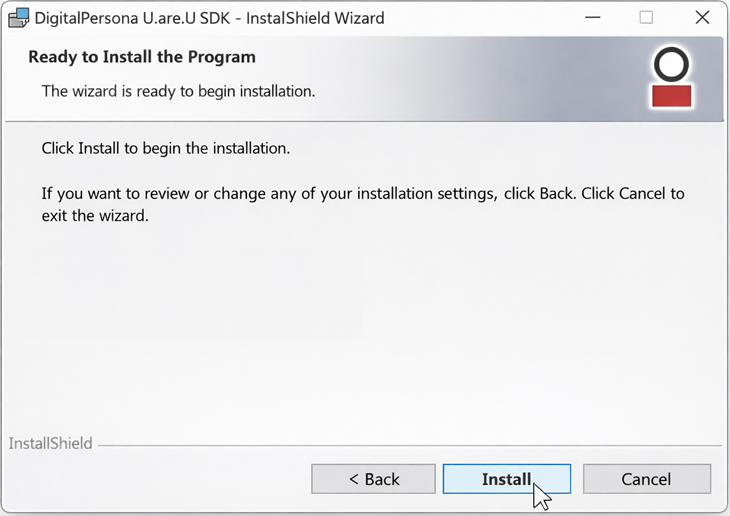
Task: Click the installer icon in title bar
Action: point(17,17)
